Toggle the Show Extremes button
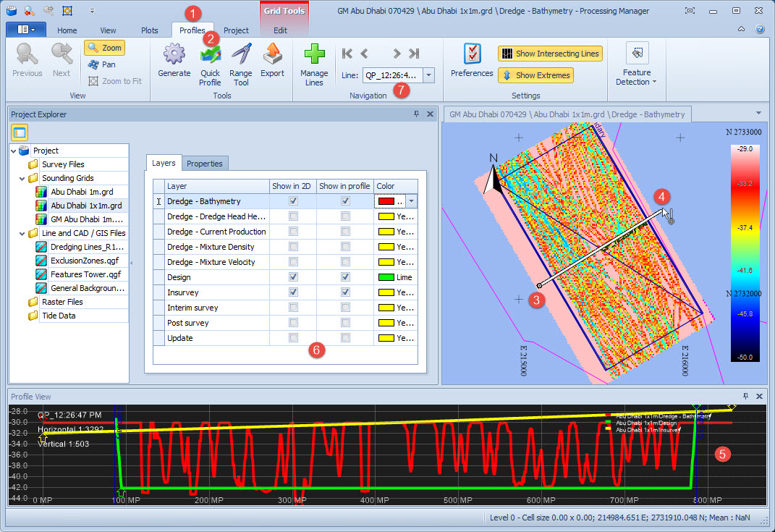Viewport: 775px width, 532px height. 535,75
